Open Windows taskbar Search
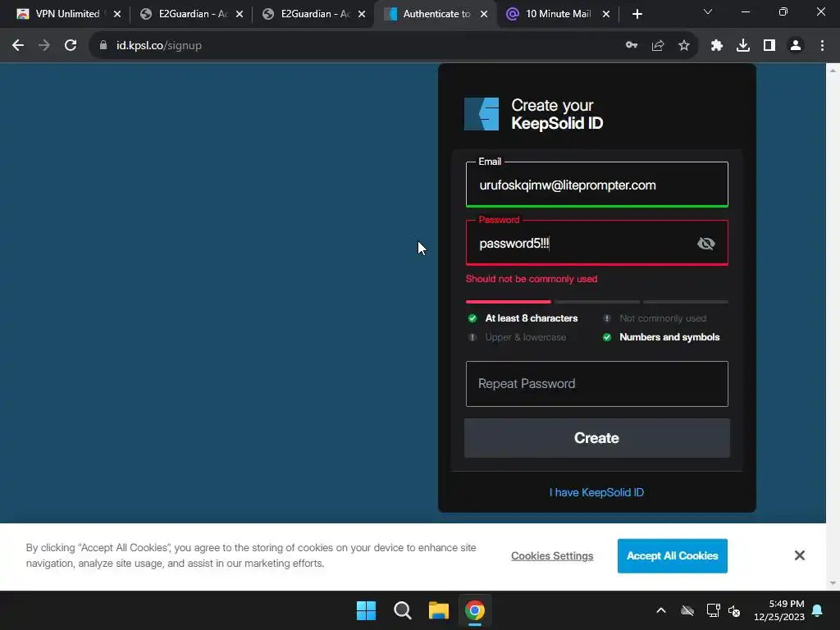The image size is (840, 630). tap(402, 610)
